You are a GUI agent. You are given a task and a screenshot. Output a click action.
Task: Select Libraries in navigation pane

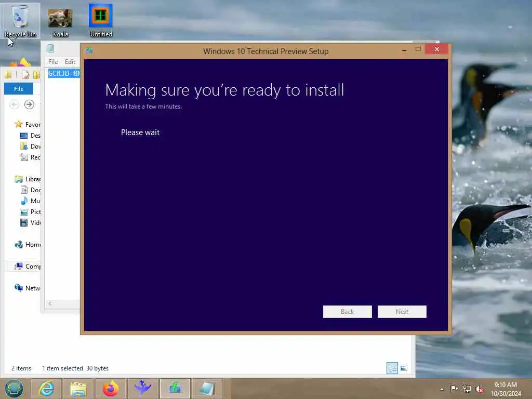click(28, 179)
